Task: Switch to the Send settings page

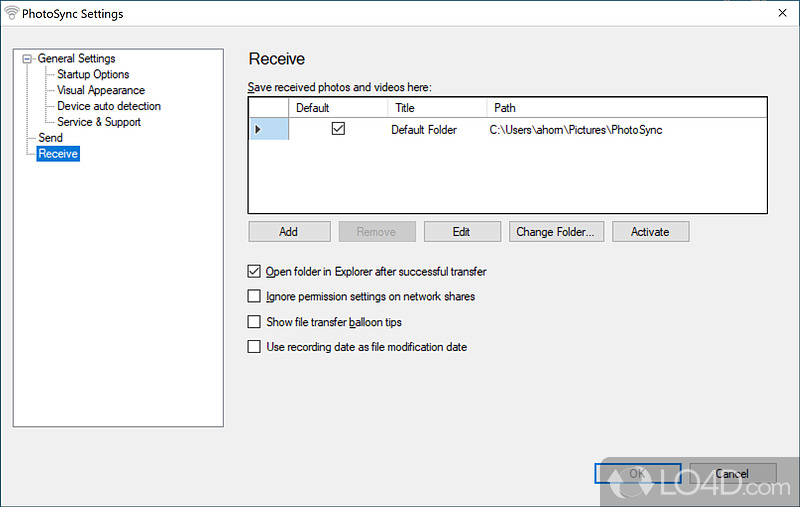Action: (50, 138)
